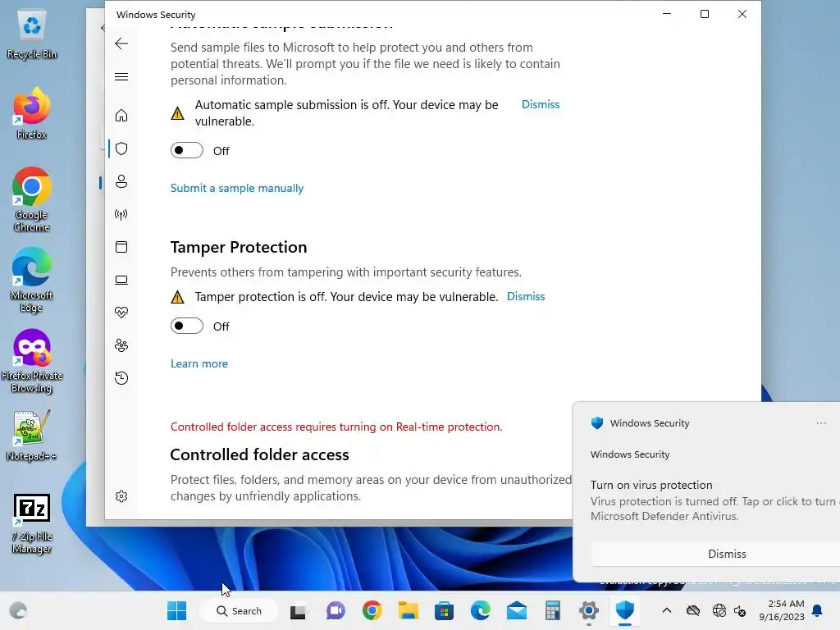Open Device security laptop icon
The height and width of the screenshot is (630, 840).
click(x=121, y=280)
